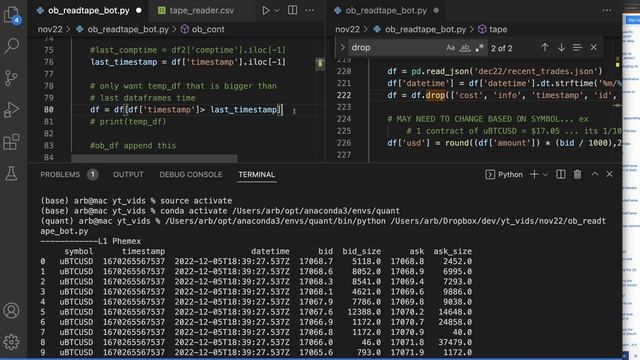Create a new terminal with plus icon

[534, 175]
